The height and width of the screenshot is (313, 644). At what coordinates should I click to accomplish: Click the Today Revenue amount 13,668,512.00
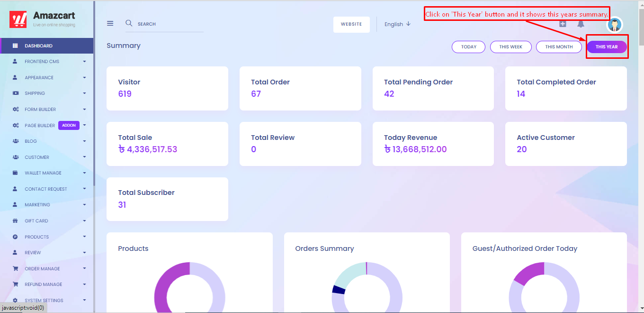[415, 149]
